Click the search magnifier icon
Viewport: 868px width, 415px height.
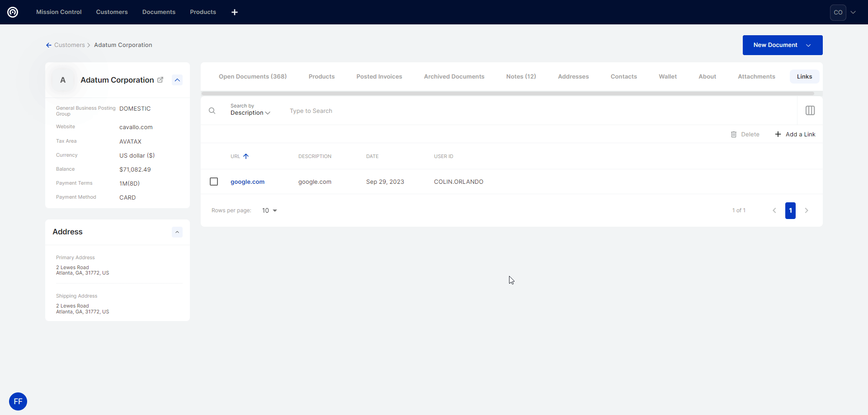point(212,111)
